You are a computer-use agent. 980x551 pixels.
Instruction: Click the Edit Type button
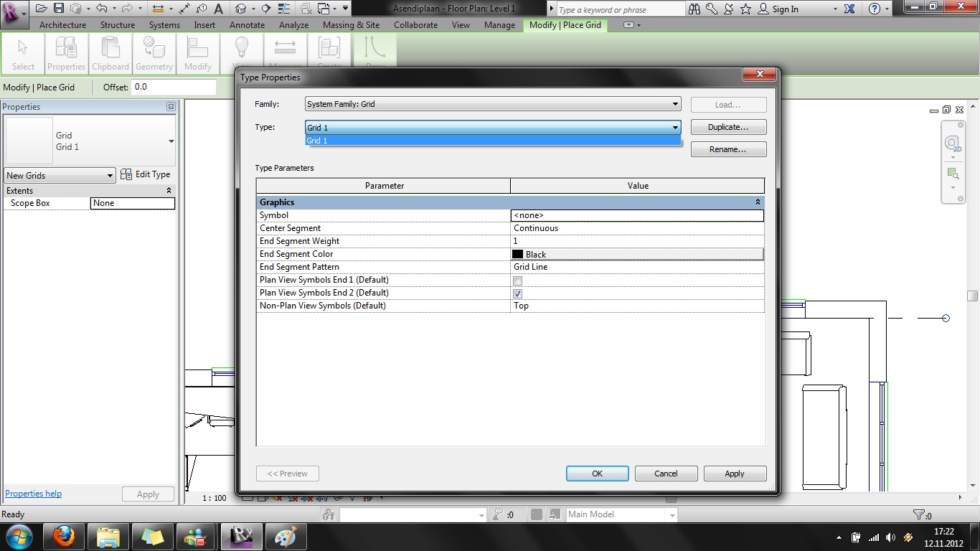click(146, 174)
